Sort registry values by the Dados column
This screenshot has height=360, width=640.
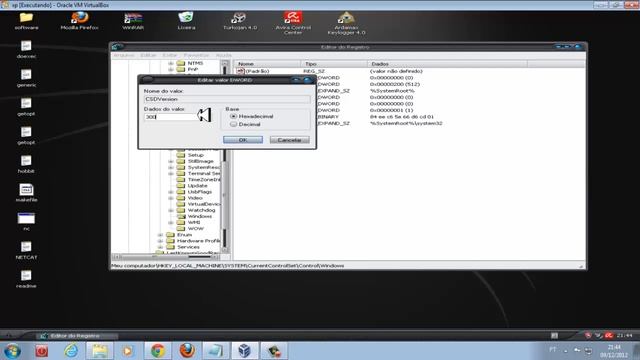(x=447, y=64)
